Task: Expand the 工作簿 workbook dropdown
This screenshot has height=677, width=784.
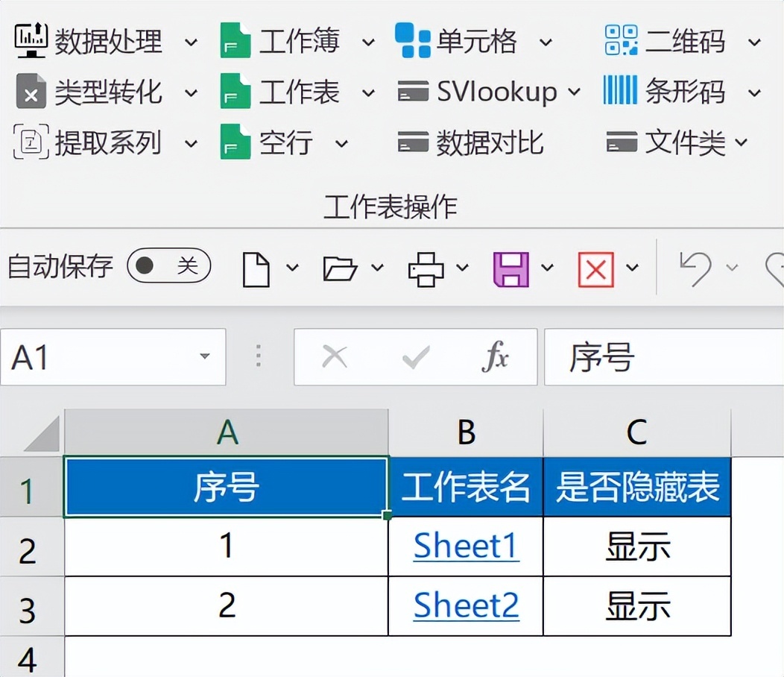Action: click(x=368, y=42)
